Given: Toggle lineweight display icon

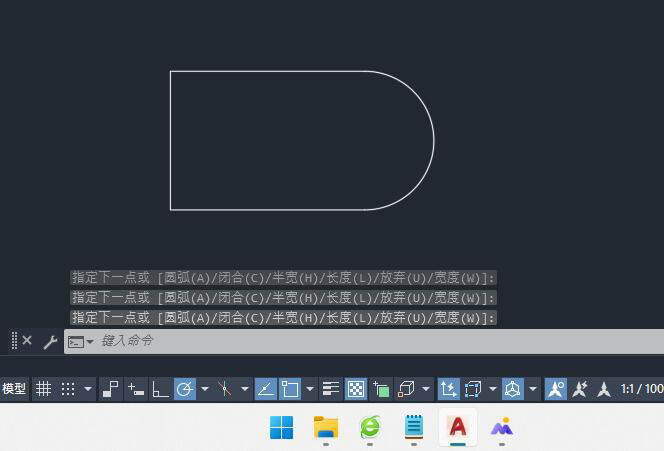Looking at the screenshot, I should coord(330,389).
